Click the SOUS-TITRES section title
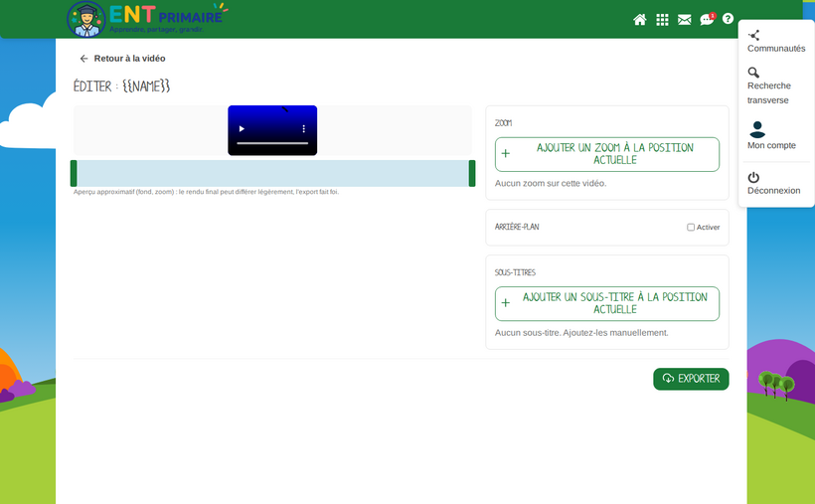The width and height of the screenshot is (815, 504). (x=515, y=272)
